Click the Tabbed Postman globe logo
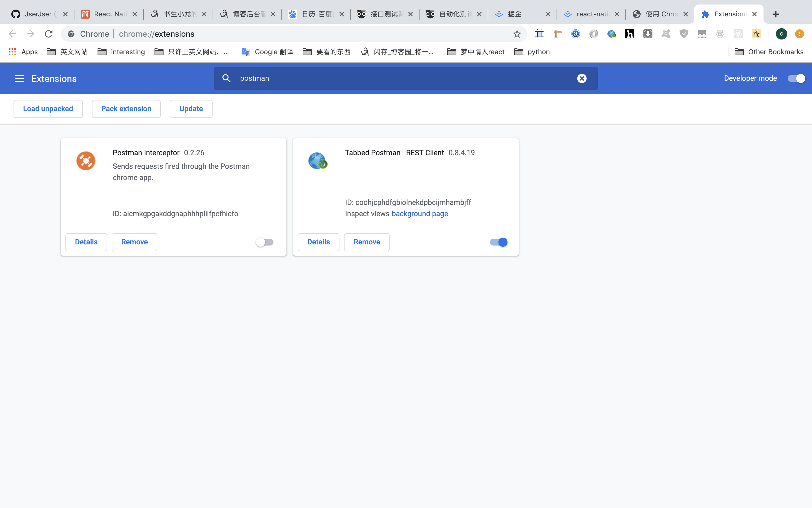Screen dimensions: 812x508 coord(318,161)
